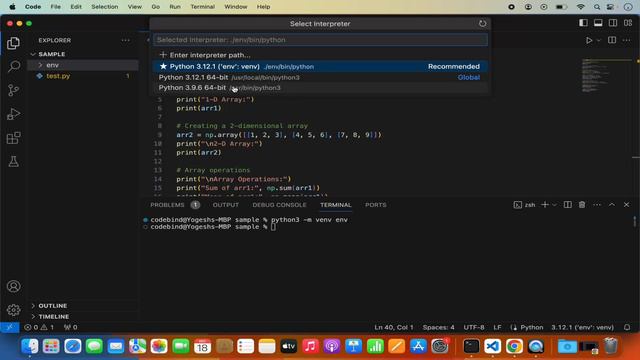The image size is (640, 360).
Task: Open the Run menu
Action: (x=175, y=7)
